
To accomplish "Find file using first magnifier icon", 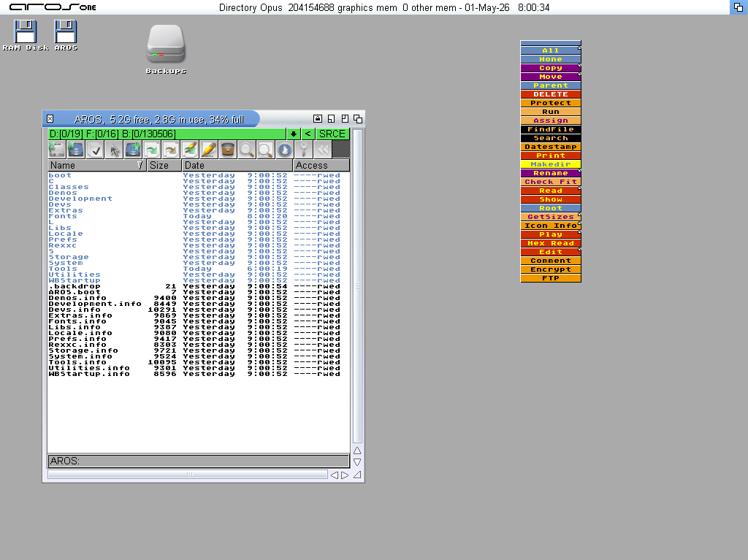I will pos(247,150).
